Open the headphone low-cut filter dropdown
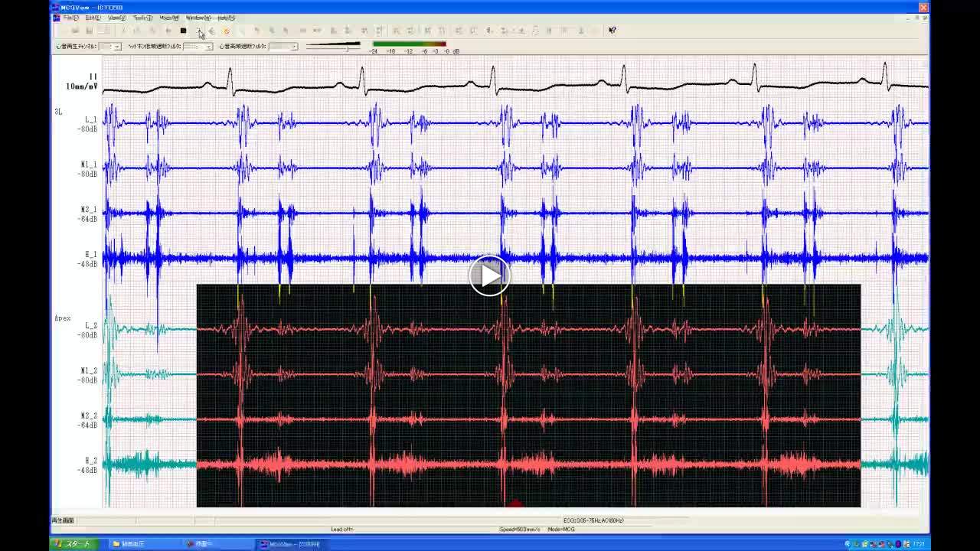980x551 pixels. 208,47
